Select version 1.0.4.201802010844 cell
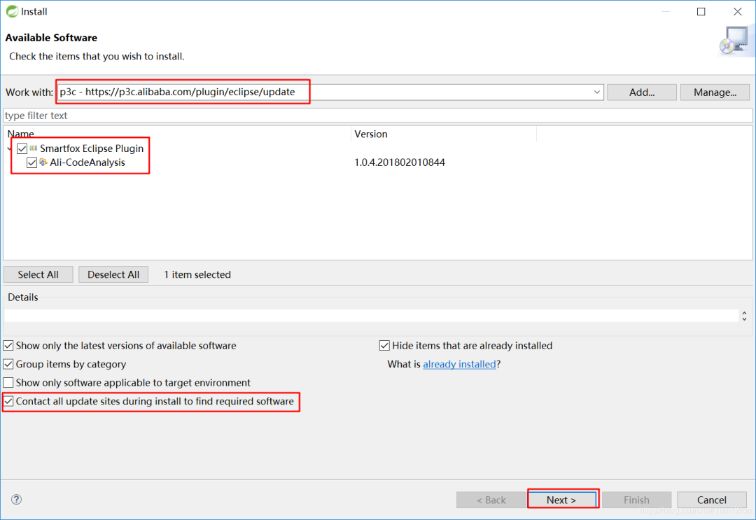The width and height of the screenshot is (756, 520). coord(400,162)
